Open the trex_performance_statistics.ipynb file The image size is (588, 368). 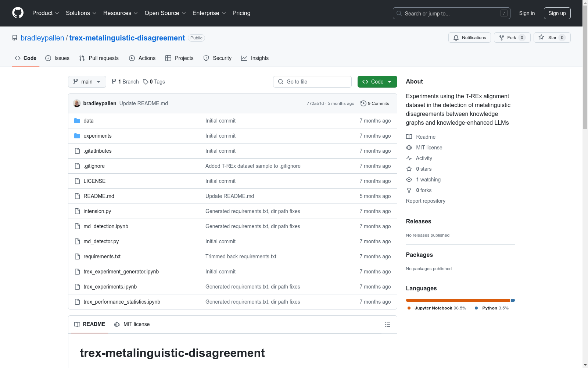(122, 302)
